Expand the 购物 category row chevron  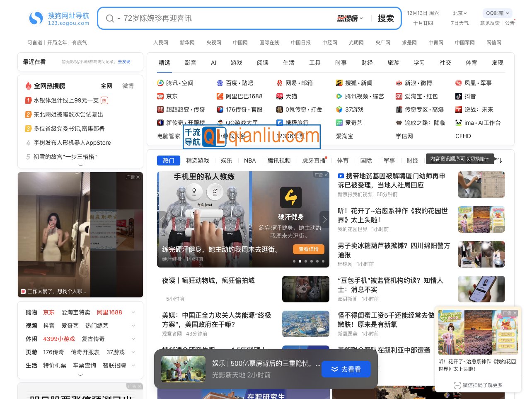coord(133,312)
